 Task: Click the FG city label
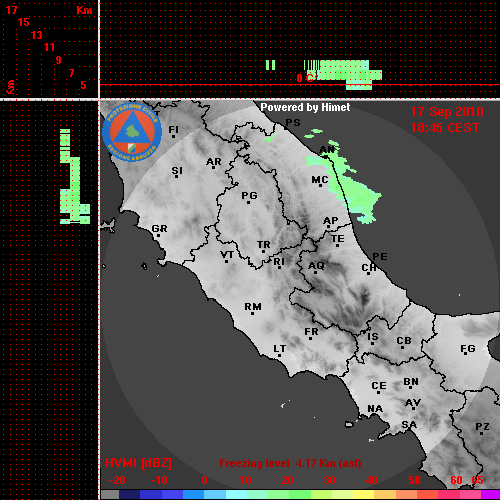pyautogui.click(x=468, y=349)
